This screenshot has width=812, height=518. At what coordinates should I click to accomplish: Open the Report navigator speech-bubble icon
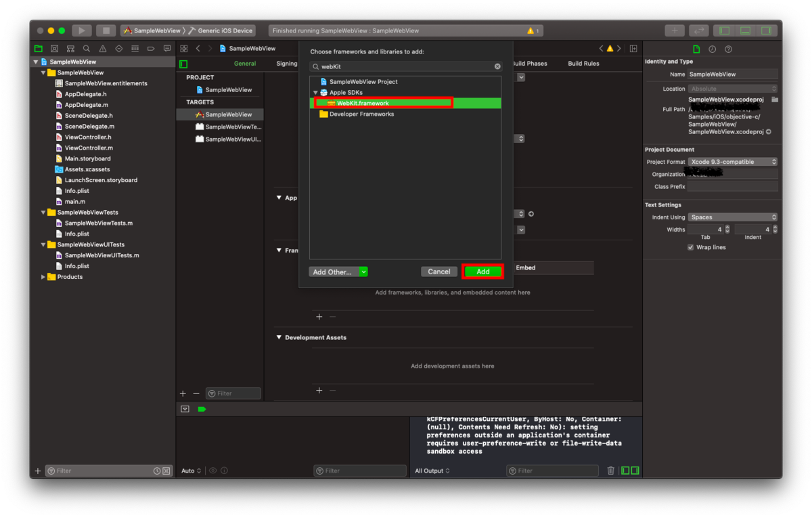[167, 49]
